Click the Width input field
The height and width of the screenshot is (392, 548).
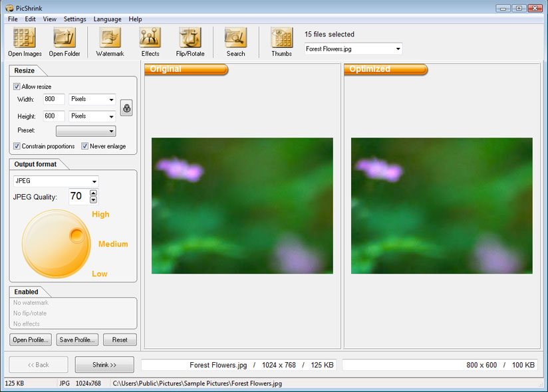pyautogui.click(x=54, y=99)
